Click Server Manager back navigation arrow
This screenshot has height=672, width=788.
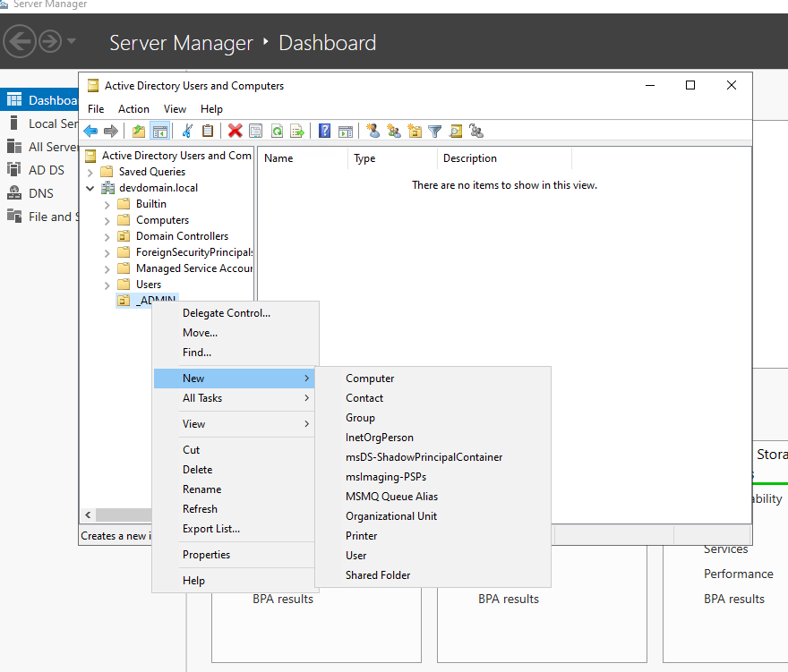coord(20,41)
